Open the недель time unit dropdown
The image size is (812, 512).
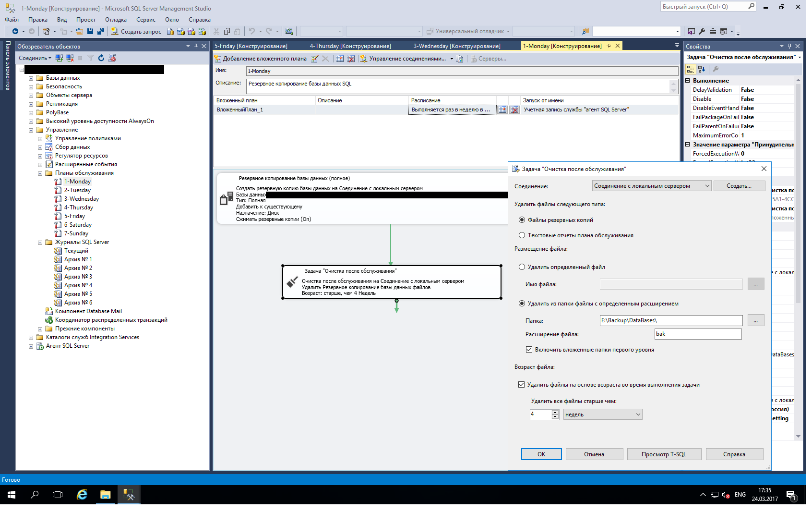[x=603, y=414]
